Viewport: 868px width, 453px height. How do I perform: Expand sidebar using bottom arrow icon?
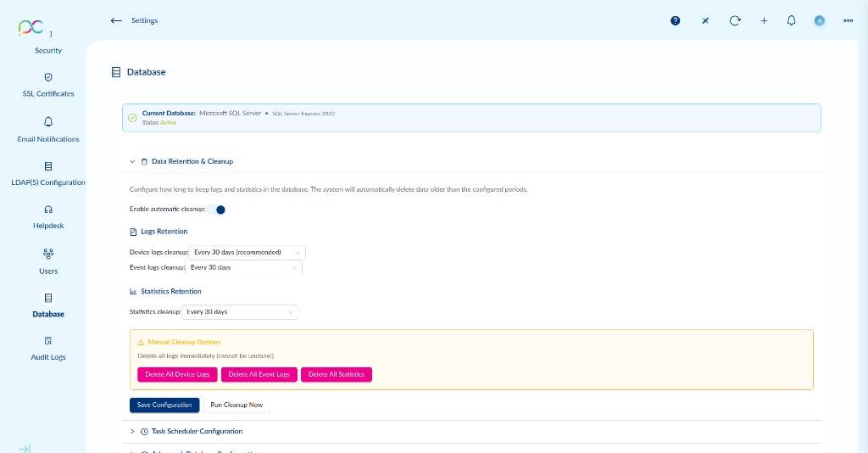tap(25, 448)
